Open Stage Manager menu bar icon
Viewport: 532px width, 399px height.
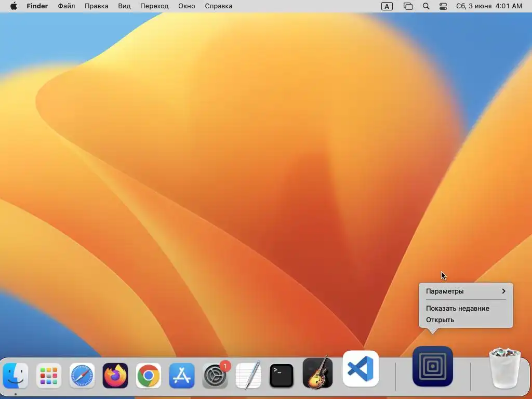pyautogui.click(x=408, y=6)
